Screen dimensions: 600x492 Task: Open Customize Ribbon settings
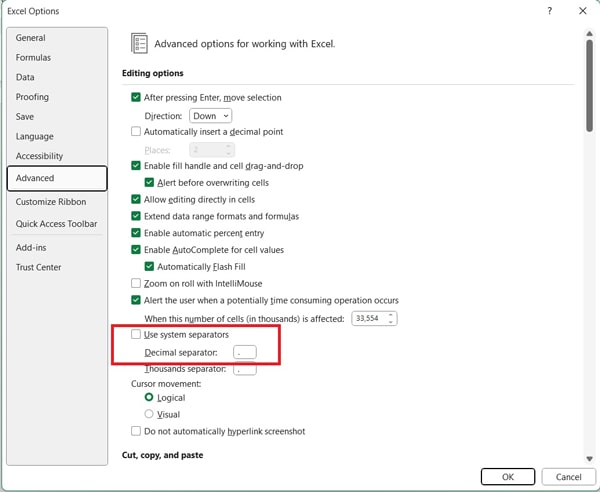pos(50,202)
